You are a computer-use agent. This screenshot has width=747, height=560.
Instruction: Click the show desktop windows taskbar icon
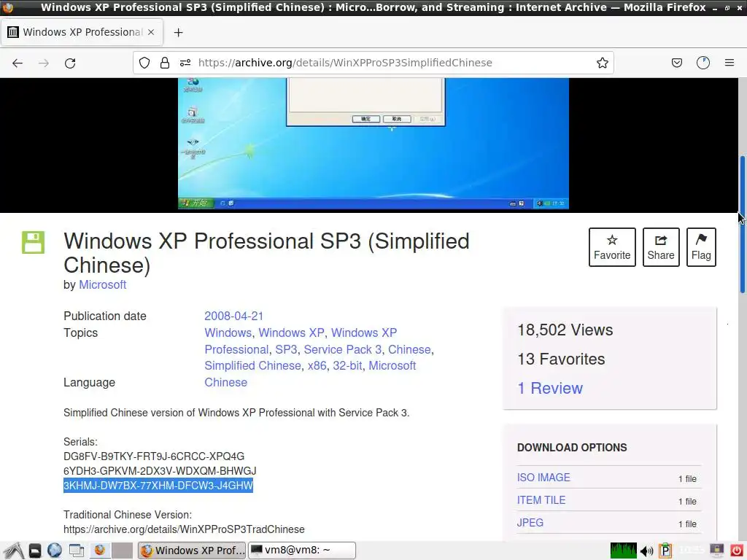coord(76,551)
